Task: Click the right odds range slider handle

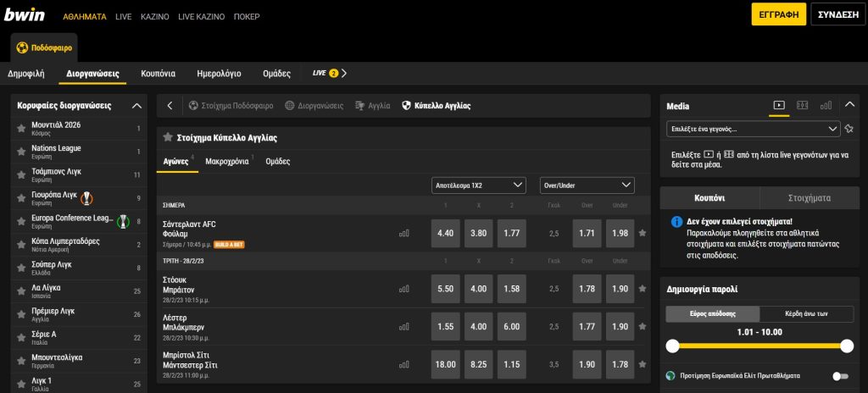Action: coord(847,346)
